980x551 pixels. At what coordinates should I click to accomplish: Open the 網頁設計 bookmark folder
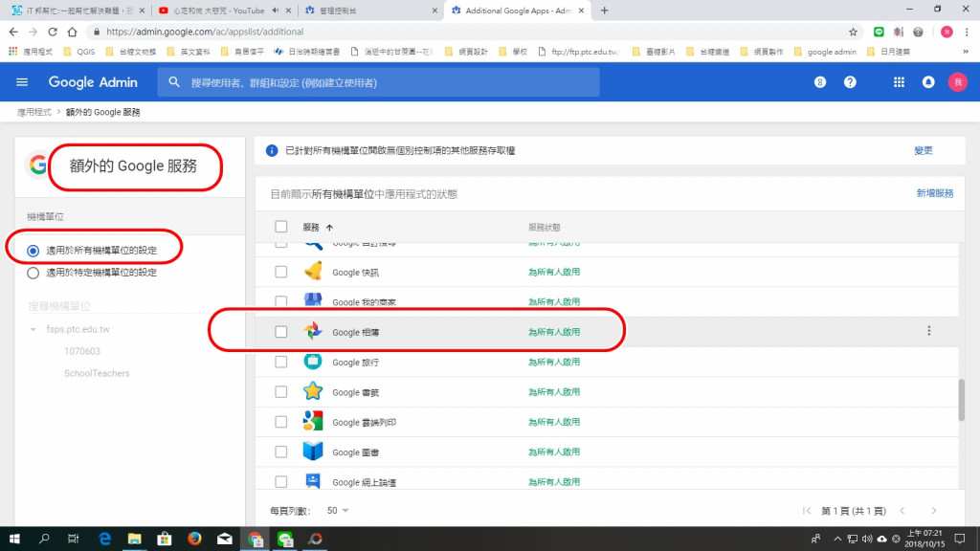point(466,52)
